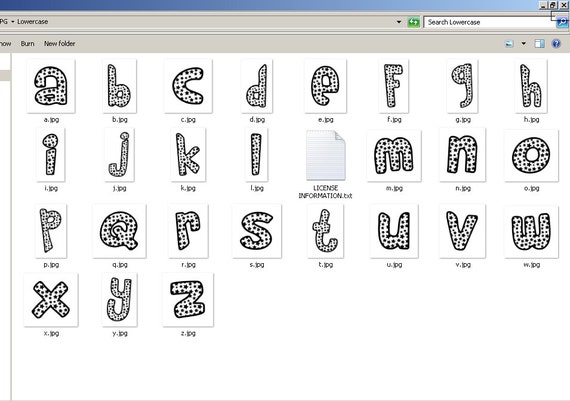
Task: Select the a.jpg thumbnail
Action: [51, 86]
